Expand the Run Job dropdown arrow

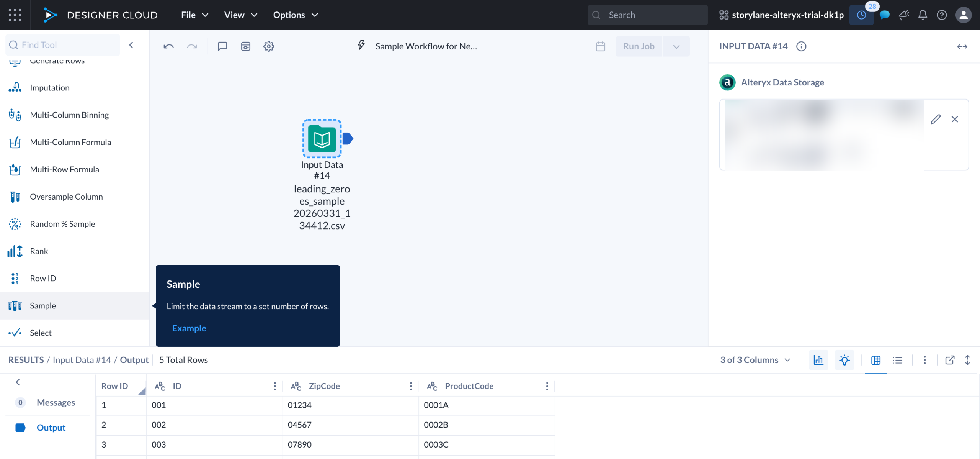pyautogui.click(x=676, y=46)
